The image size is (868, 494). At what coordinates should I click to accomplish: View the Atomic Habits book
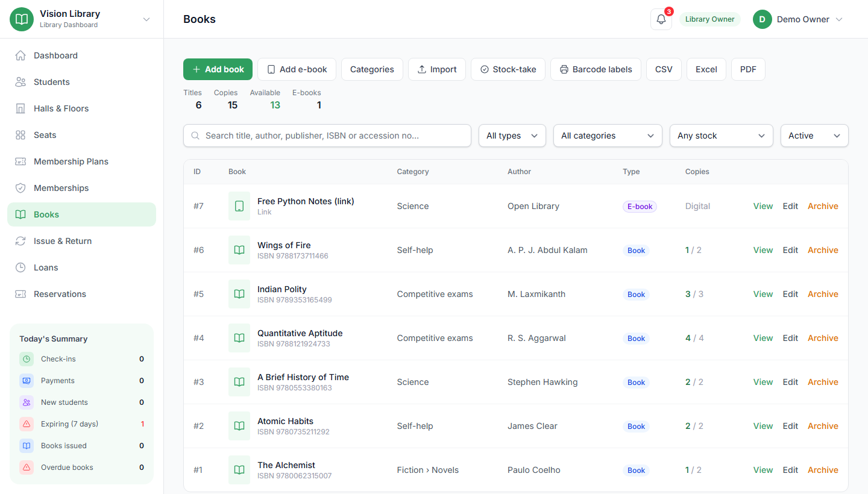pyautogui.click(x=763, y=426)
